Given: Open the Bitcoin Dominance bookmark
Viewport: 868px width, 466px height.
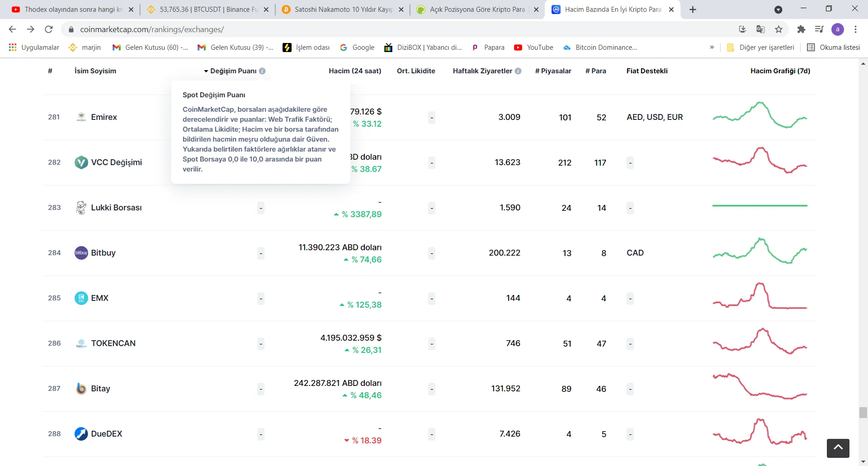Looking at the screenshot, I should tap(600, 48).
